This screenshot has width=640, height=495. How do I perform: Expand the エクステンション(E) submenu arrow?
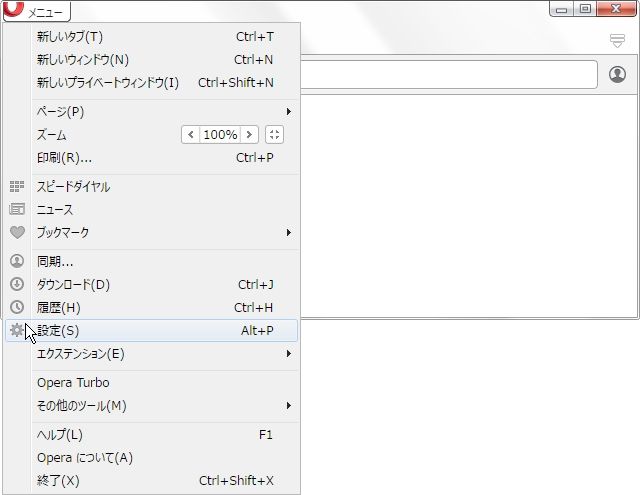pyautogui.click(x=289, y=353)
